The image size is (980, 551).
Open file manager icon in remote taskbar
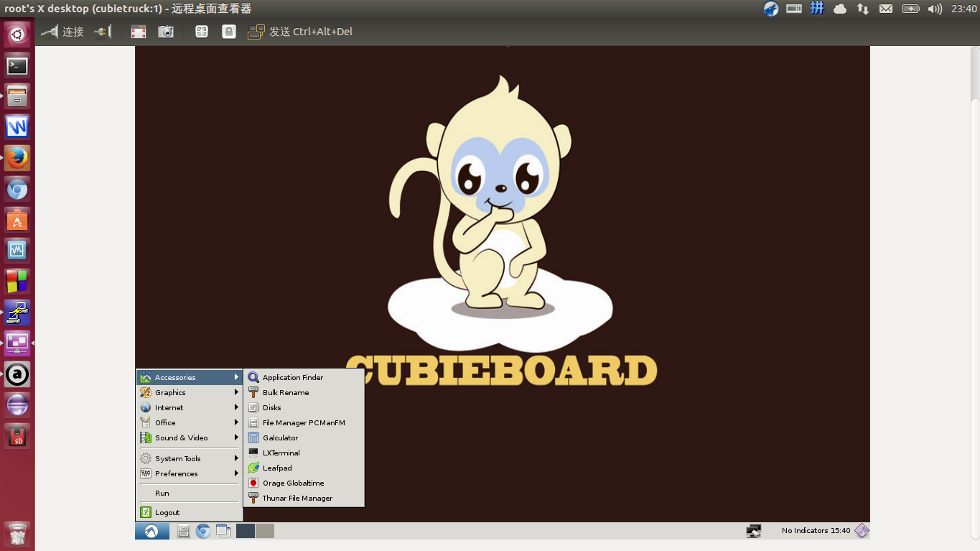point(183,531)
